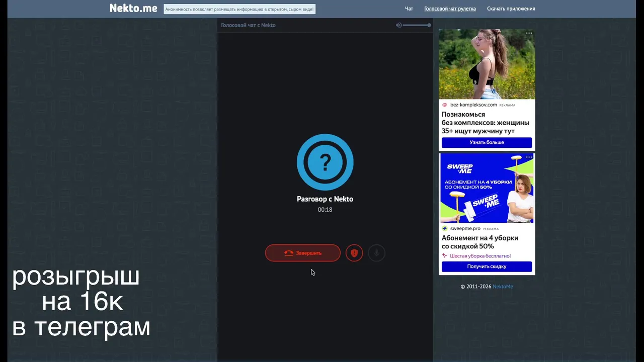Viewport: 644px width, 362px height.
Task: Open the NektoMe footer link
Action: 503,287
